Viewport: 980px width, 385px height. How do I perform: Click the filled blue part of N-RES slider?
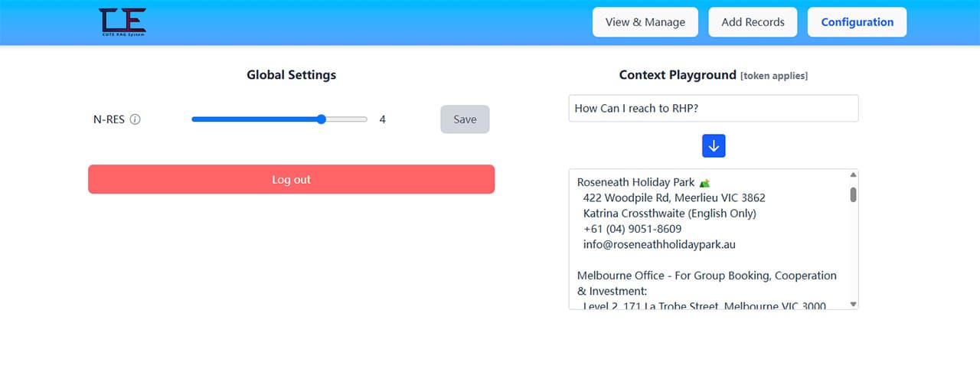pos(253,119)
